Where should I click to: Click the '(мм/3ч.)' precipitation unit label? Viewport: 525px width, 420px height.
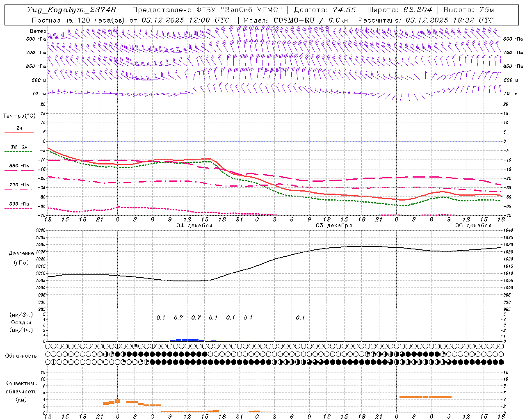(x=21, y=315)
